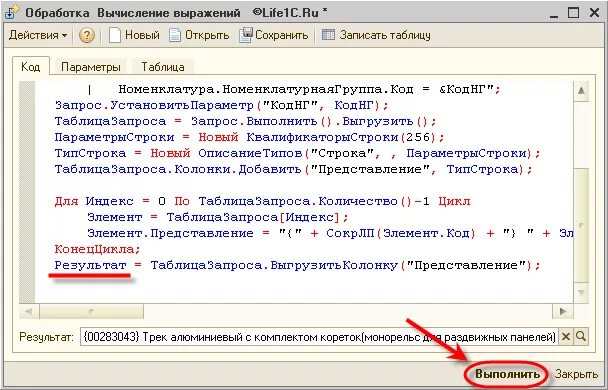Click inside the Результат text field
608x390 pixels.
coord(319,337)
